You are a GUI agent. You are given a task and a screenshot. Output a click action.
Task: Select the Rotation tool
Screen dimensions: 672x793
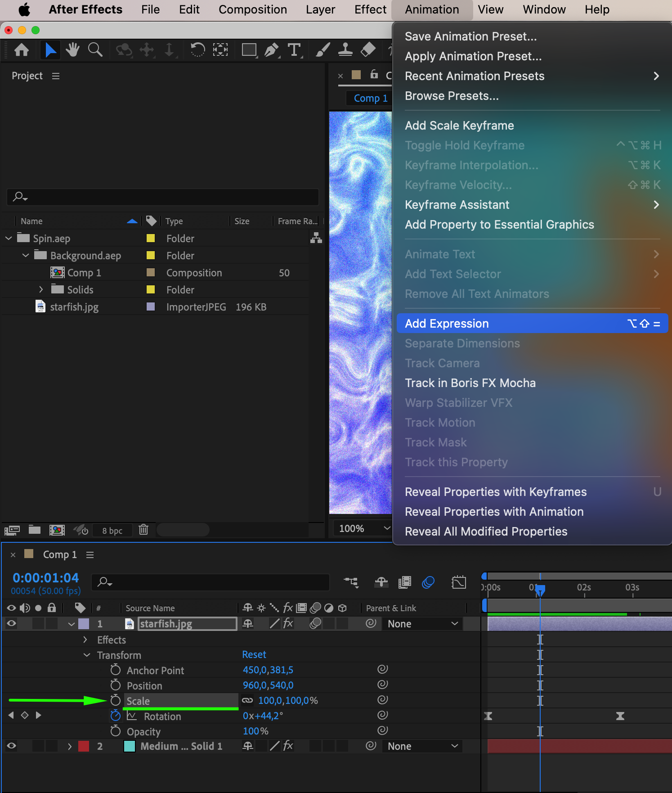click(x=197, y=50)
